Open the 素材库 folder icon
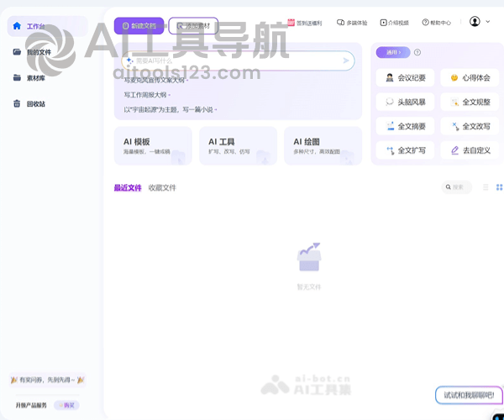 tap(17, 77)
